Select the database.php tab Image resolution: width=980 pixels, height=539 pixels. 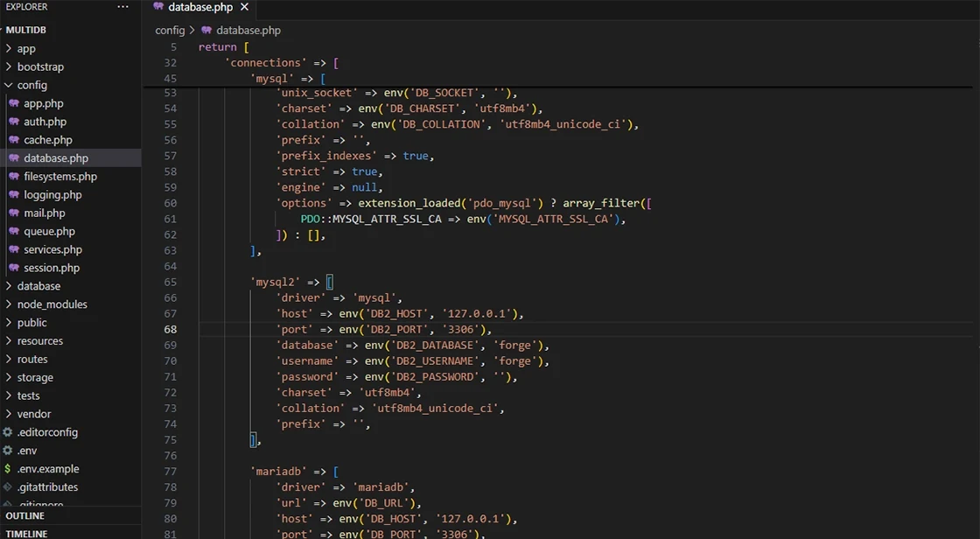[x=200, y=8]
